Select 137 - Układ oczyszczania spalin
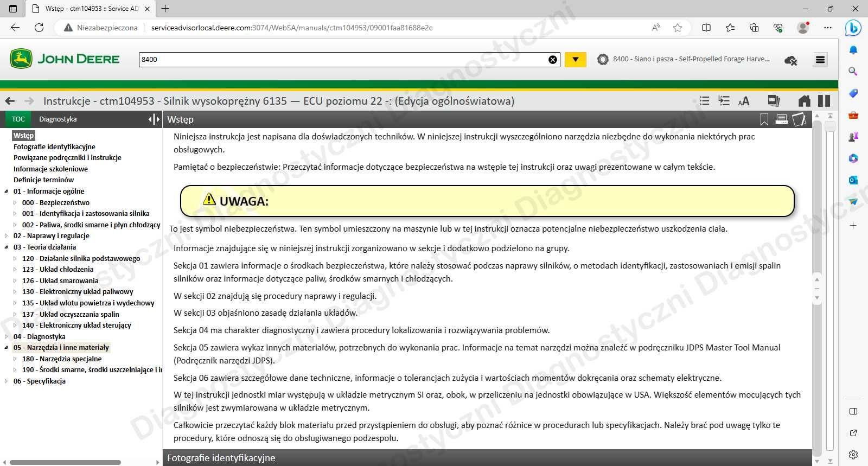Viewport: 868px width, 466px height. [71, 314]
